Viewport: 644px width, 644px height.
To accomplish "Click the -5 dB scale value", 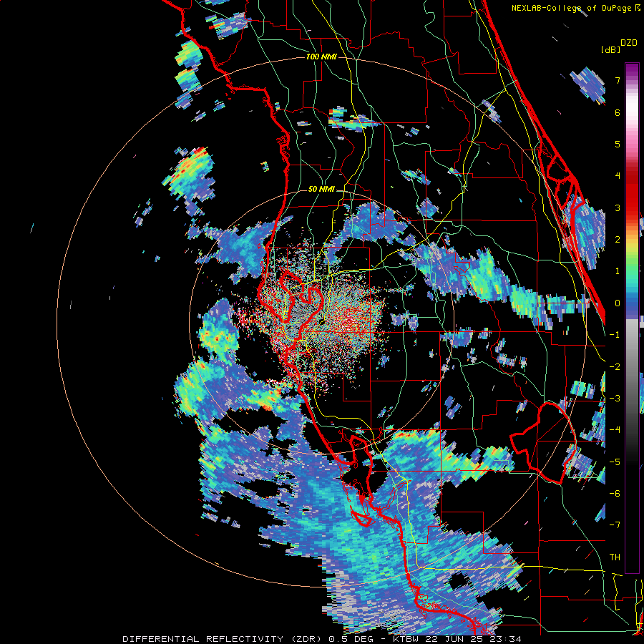I will point(615,462).
